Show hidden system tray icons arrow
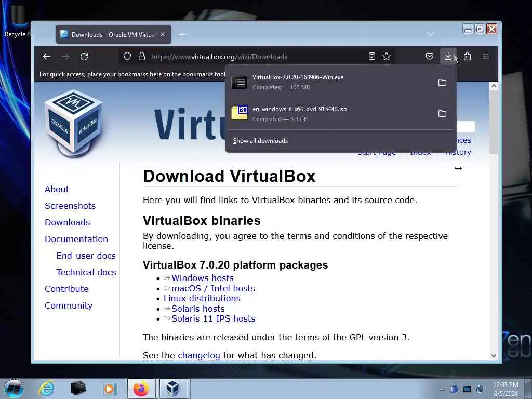The image size is (532, 399). tap(442, 390)
